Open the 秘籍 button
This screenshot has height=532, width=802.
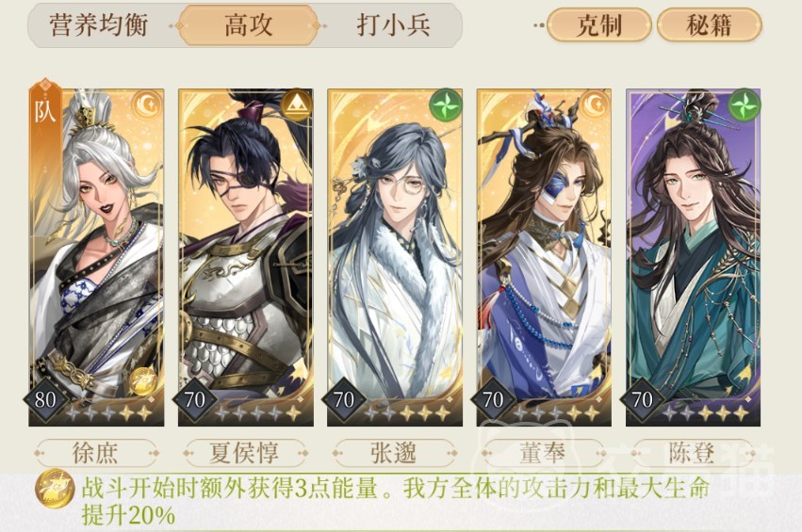[709, 25]
